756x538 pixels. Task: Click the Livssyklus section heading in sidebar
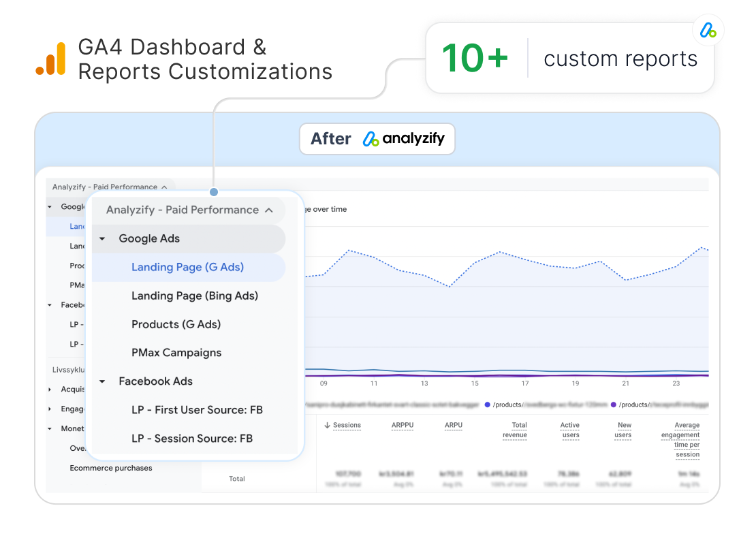(69, 370)
